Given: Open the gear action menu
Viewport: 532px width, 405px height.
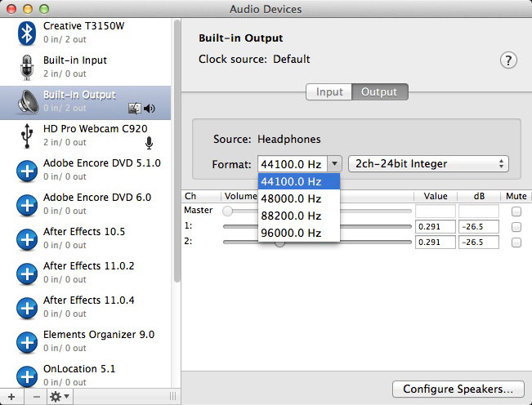Looking at the screenshot, I should 60,397.
